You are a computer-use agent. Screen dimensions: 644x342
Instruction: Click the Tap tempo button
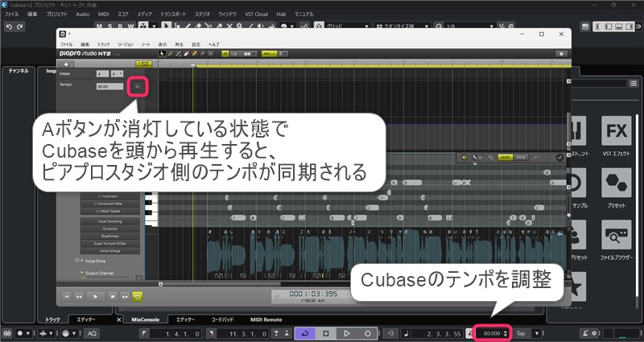tap(521, 333)
